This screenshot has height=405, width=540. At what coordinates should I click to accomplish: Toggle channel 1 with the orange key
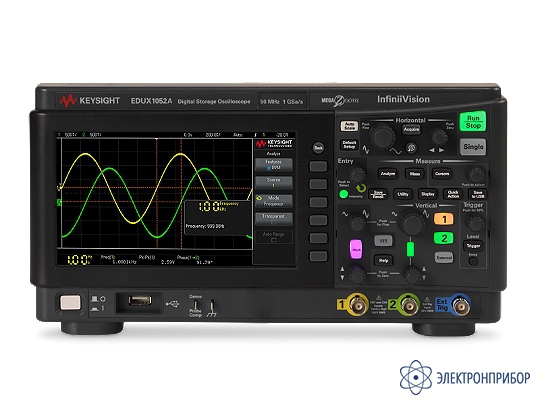click(444, 219)
